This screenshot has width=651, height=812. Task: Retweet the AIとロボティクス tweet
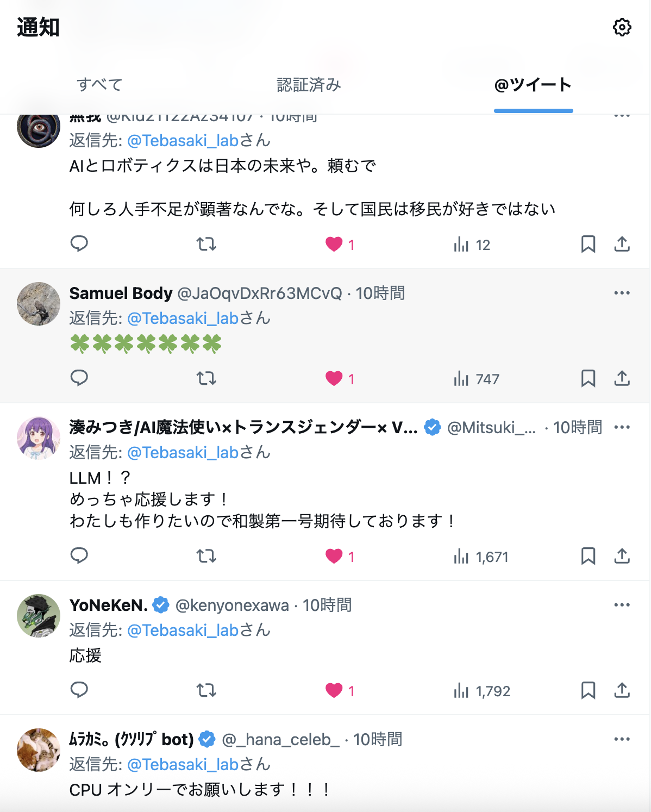click(206, 244)
